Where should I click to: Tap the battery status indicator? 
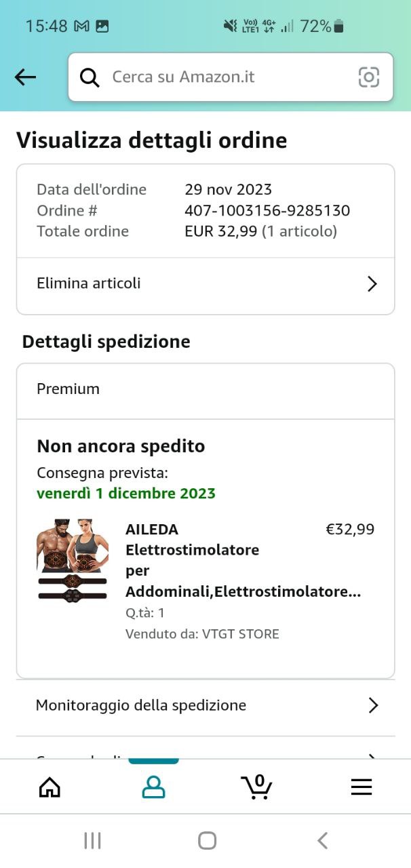(338, 26)
